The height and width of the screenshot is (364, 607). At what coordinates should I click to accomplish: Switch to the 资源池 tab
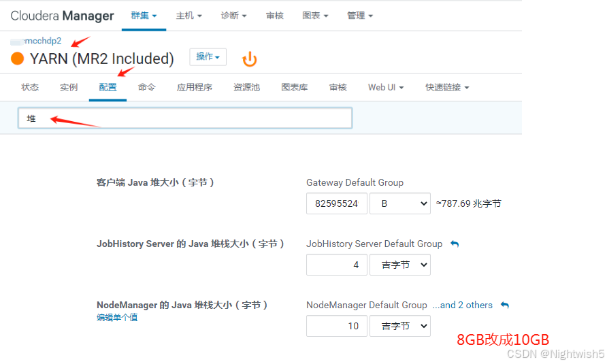246,87
